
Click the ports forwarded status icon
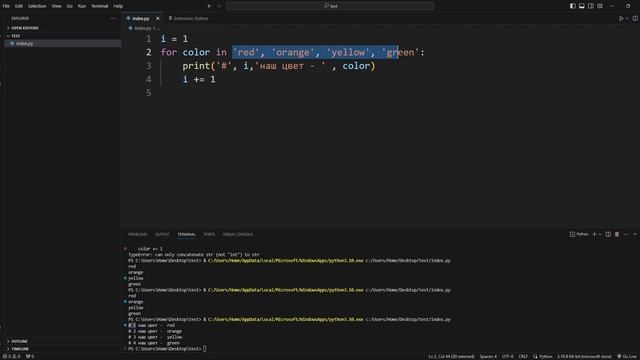pyautogui.click(x=30, y=356)
